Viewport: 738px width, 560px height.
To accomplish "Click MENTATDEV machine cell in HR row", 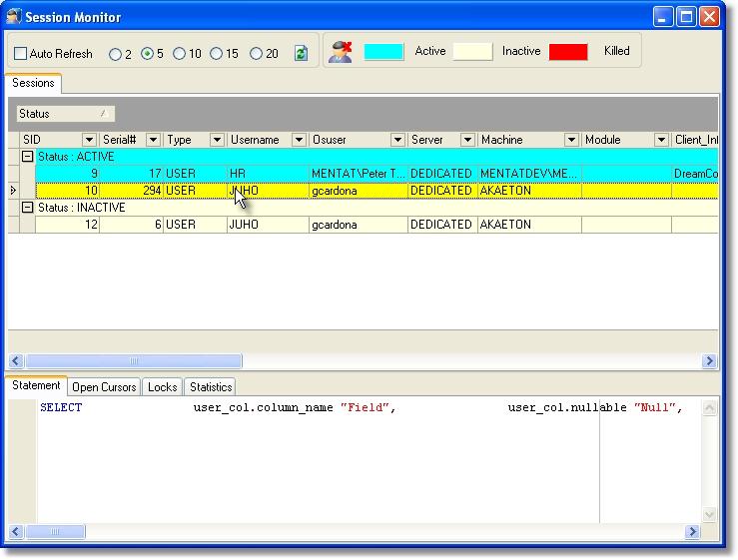I will tap(529, 174).
